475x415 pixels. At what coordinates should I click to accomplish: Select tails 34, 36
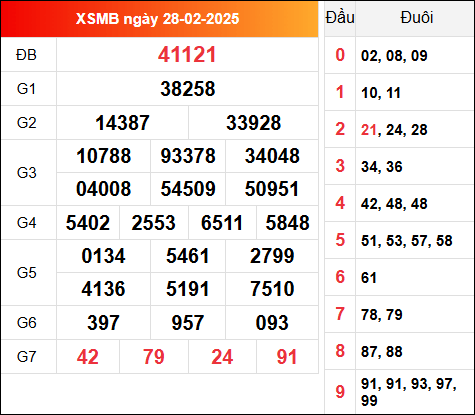point(382,167)
